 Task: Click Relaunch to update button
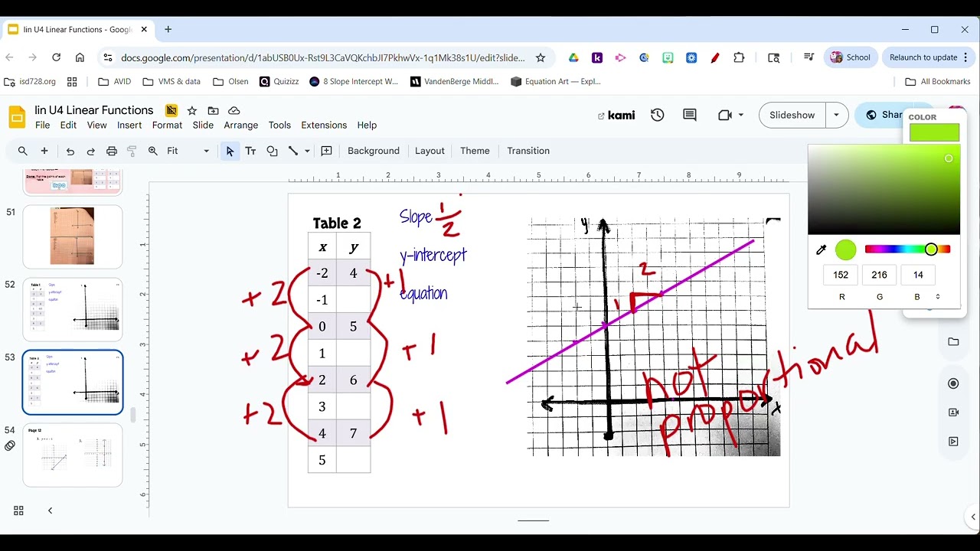tap(928, 57)
